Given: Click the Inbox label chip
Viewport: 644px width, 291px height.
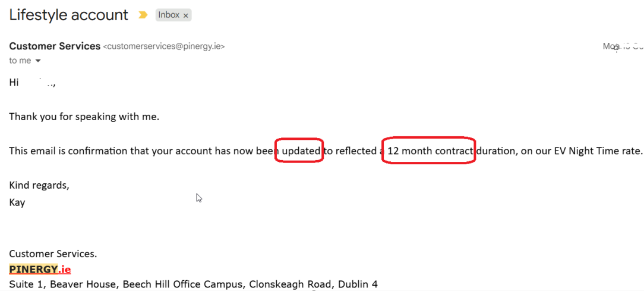Looking at the screenshot, I should coord(169,15).
